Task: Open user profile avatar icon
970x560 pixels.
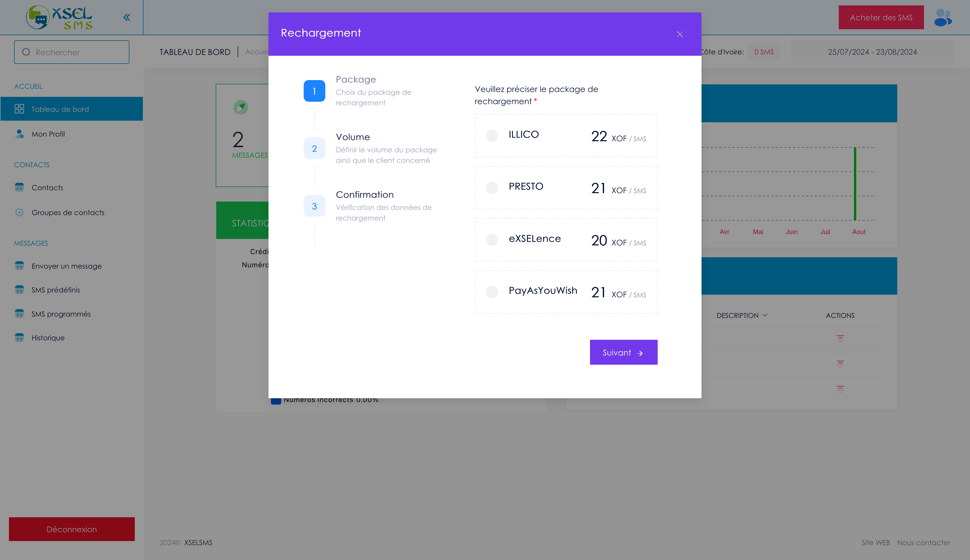Action: pyautogui.click(x=943, y=18)
